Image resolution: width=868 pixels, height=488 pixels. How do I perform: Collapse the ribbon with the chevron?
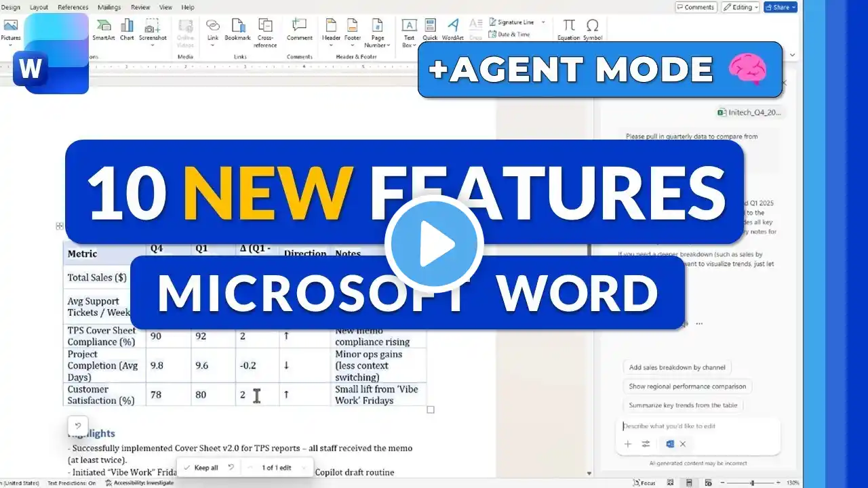[793, 54]
